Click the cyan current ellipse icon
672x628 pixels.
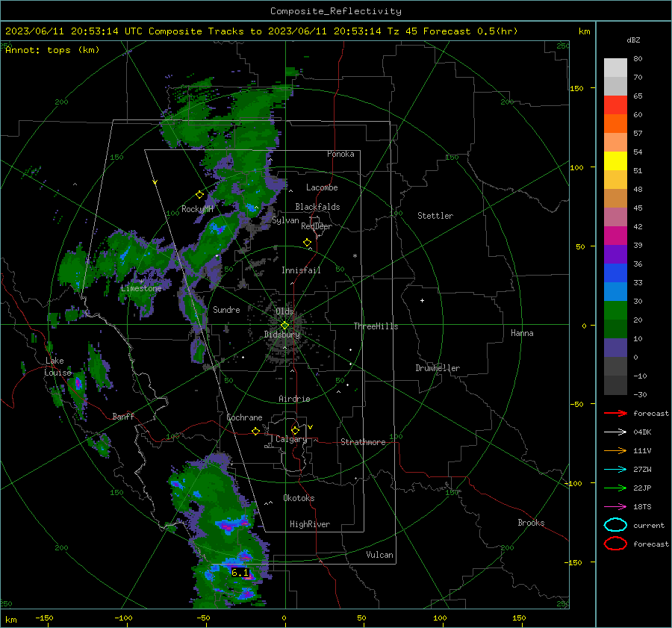point(615,525)
